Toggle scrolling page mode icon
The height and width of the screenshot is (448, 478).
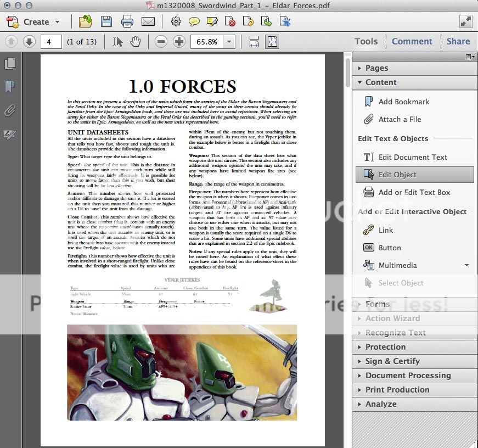tap(254, 42)
